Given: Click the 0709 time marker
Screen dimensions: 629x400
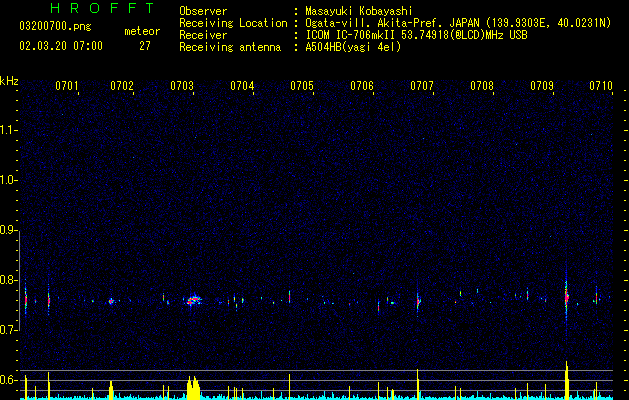Looking at the screenshot, I should (542, 86).
